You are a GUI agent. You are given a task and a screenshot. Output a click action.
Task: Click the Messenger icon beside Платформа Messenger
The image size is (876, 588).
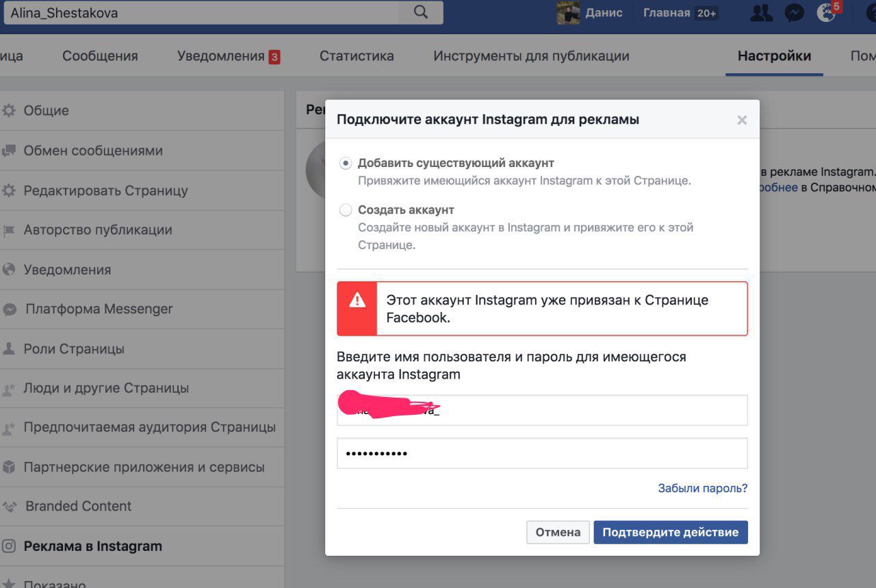(10, 309)
